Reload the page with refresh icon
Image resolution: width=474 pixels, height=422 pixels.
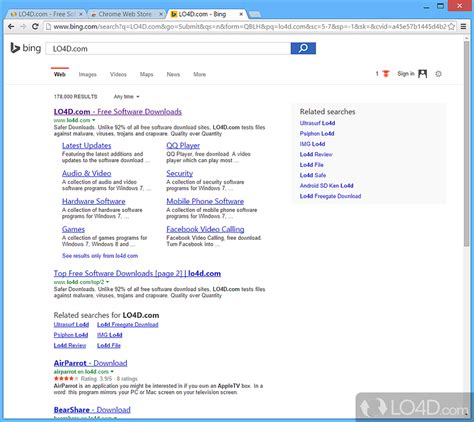pos(35,27)
